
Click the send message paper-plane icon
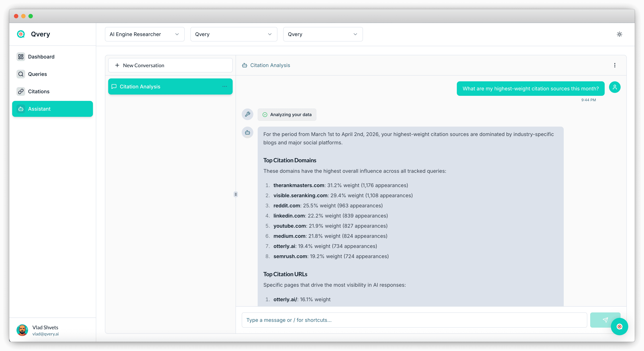[x=605, y=320]
